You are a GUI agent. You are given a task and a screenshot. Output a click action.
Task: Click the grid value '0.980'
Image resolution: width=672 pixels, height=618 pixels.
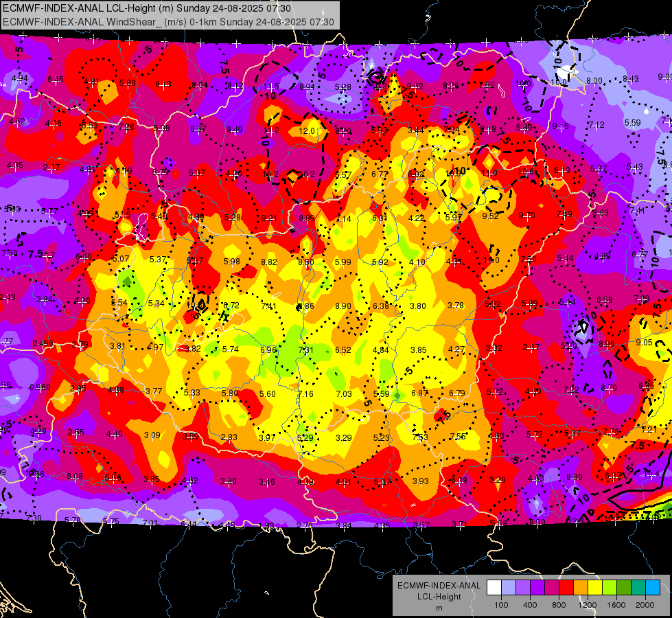(x=40, y=387)
